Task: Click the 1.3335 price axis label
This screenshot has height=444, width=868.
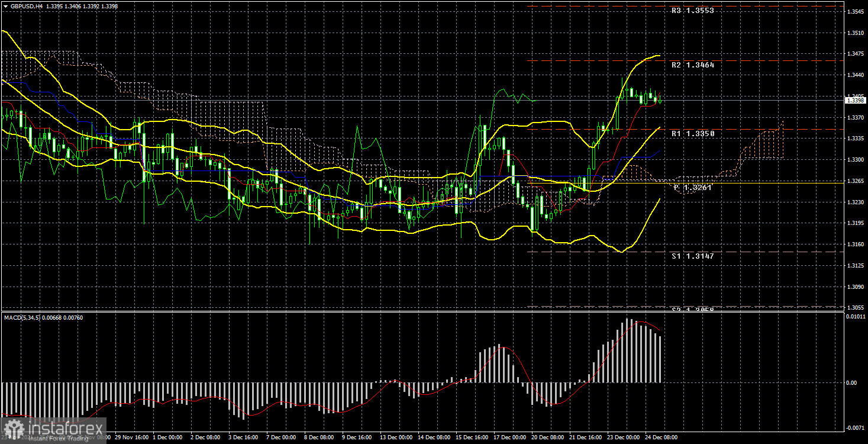Action: pos(856,139)
